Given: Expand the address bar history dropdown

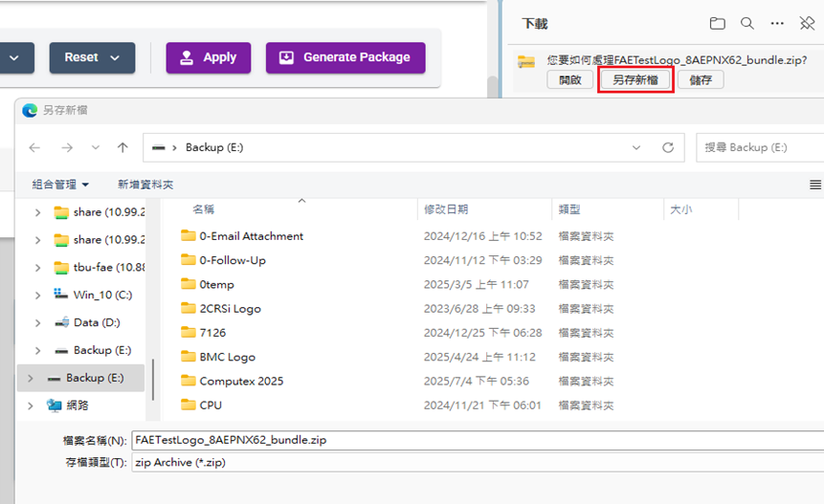Looking at the screenshot, I should (636, 147).
